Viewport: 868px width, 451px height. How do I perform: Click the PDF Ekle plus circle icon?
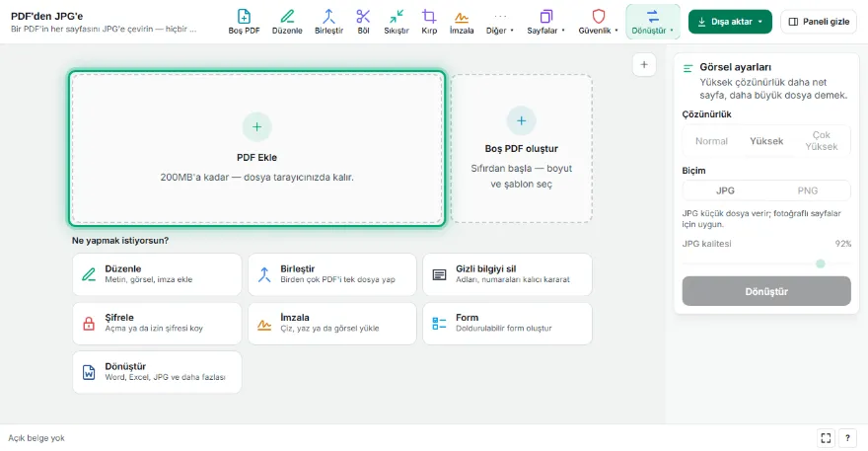click(x=256, y=127)
